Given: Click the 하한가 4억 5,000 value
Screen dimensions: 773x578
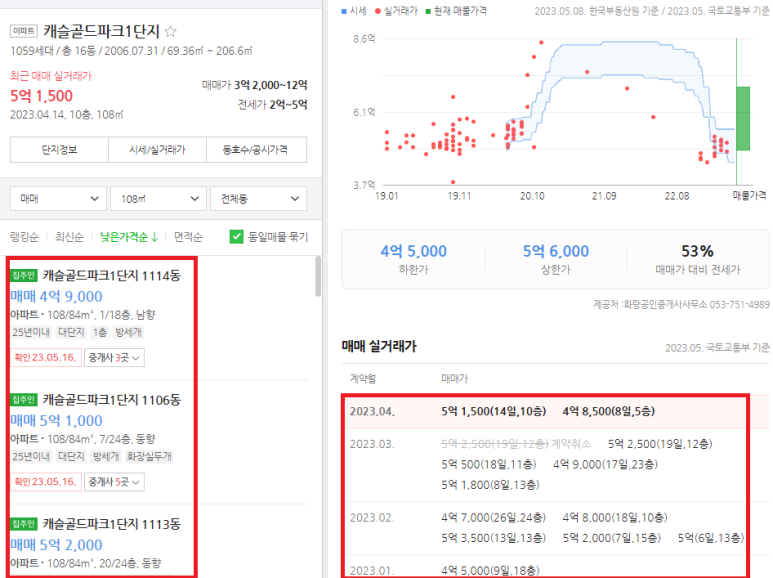Looking at the screenshot, I should click(413, 252).
